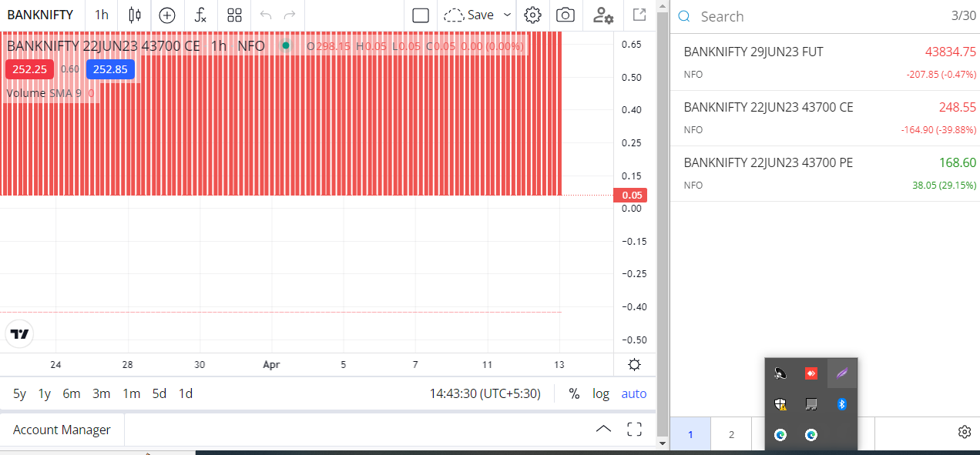The height and width of the screenshot is (455, 980).
Task: Click the search magnifier icon
Action: tap(683, 16)
